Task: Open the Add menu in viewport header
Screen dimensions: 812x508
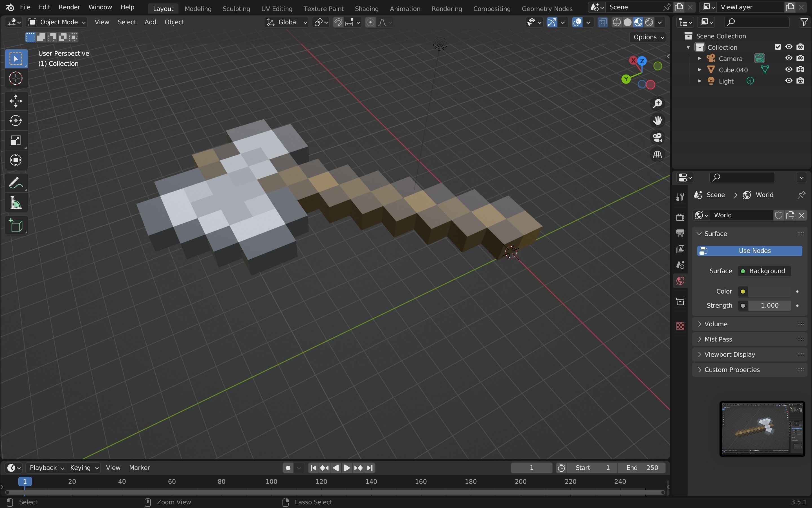Action: (150, 22)
